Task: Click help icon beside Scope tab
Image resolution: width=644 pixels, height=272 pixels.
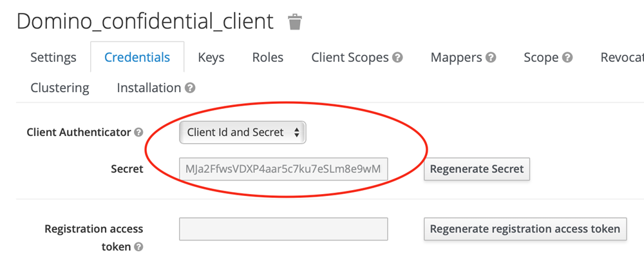Action: pos(567,57)
